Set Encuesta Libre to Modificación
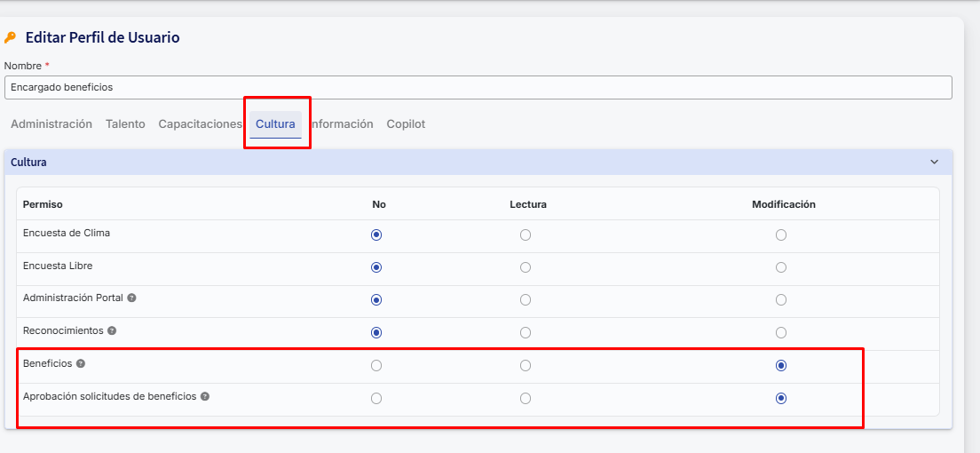This screenshot has width=980, height=453. [x=781, y=267]
